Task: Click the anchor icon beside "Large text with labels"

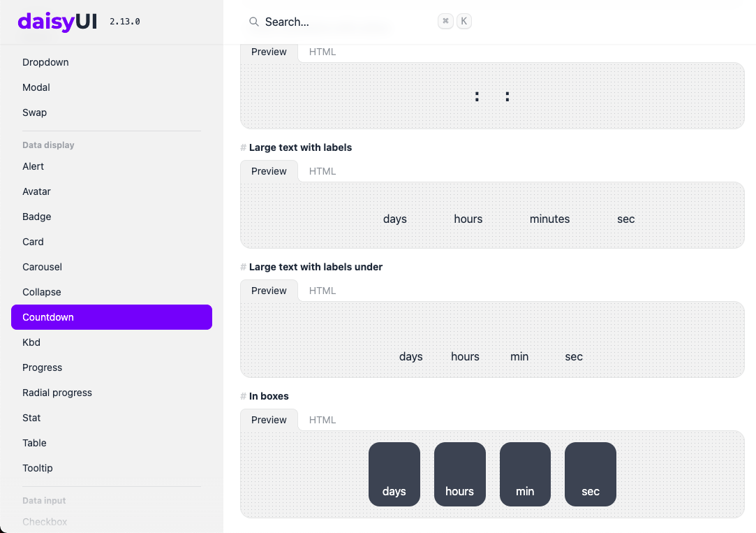Action: (x=242, y=147)
